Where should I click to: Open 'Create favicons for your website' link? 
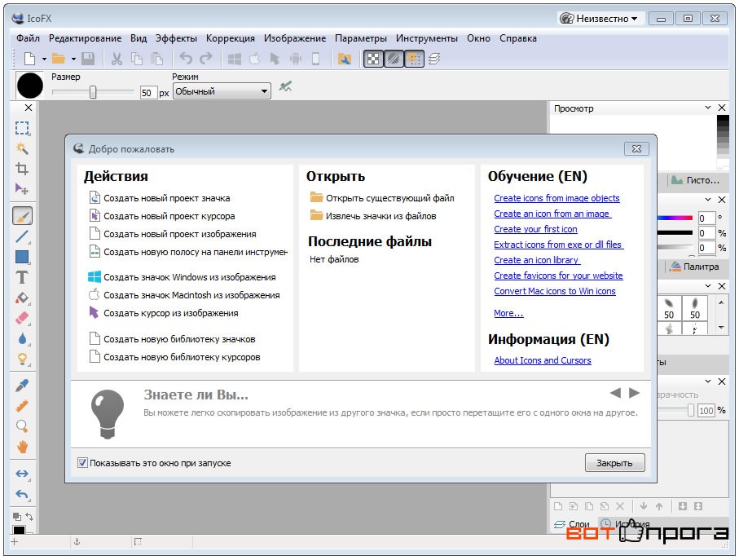point(558,276)
